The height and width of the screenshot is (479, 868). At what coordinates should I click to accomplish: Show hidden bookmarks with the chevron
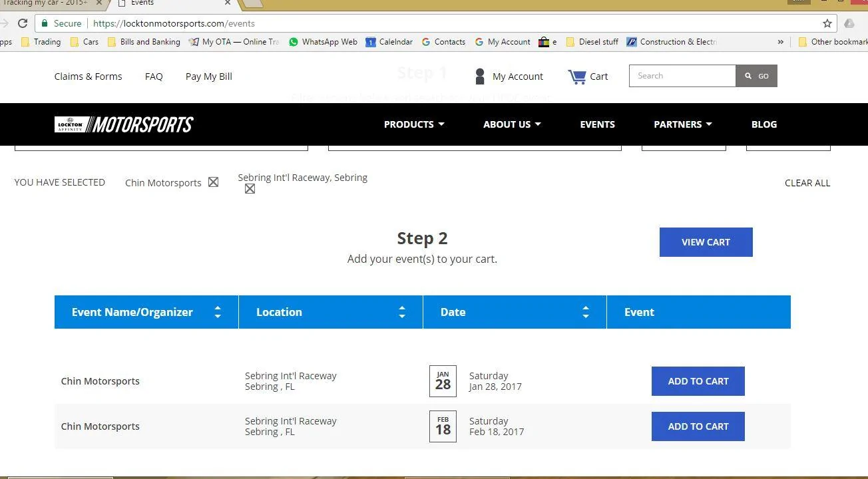780,42
